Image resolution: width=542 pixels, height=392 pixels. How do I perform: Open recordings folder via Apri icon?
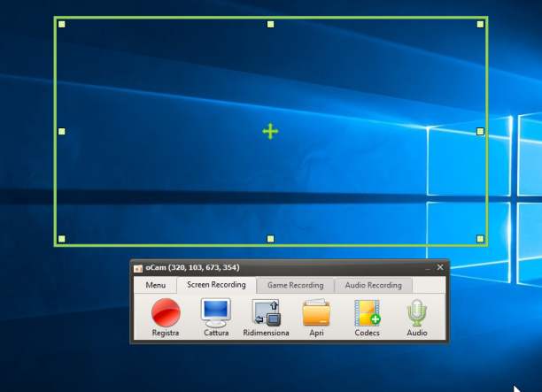pyautogui.click(x=316, y=313)
